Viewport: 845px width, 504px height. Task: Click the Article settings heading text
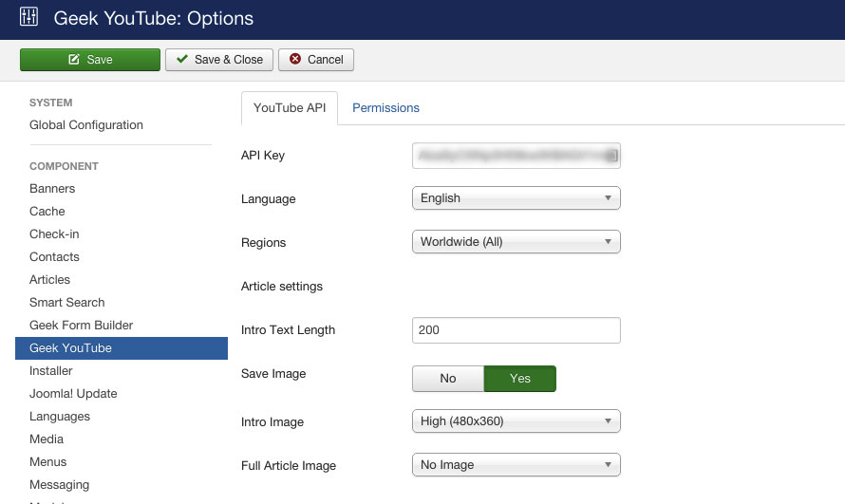(282, 286)
